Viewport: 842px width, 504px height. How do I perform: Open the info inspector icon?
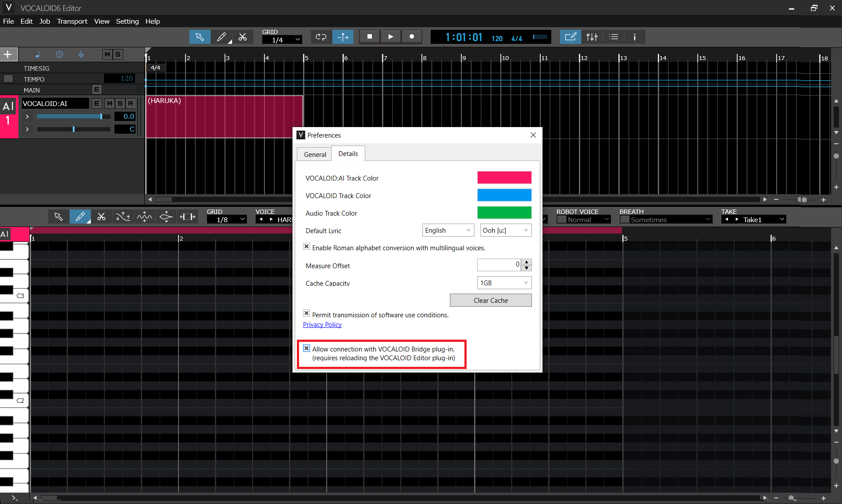pos(635,37)
